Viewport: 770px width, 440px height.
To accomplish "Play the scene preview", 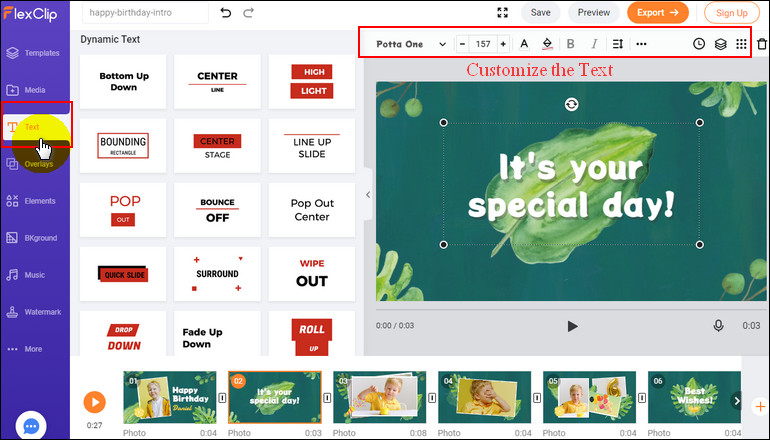I will coord(572,326).
